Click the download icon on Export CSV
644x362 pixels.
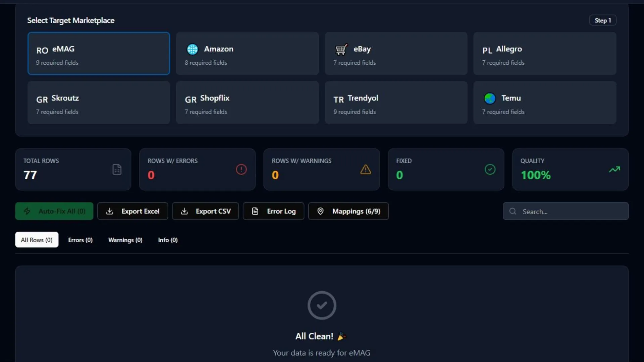(184, 211)
